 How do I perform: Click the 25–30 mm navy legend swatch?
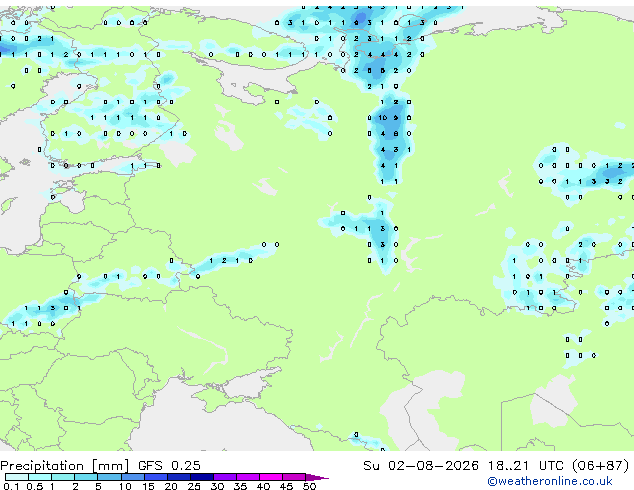(x=201, y=477)
